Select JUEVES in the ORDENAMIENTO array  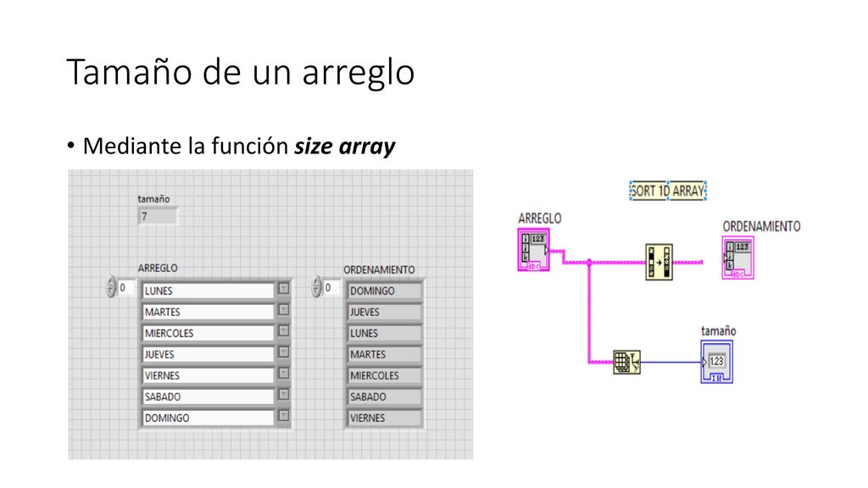(384, 312)
